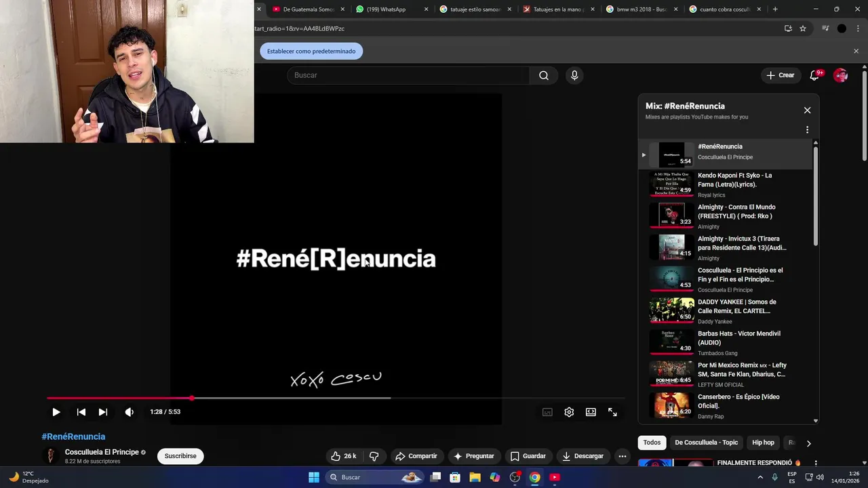Viewport: 868px width, 488px height.
Task: Dislike the #RenéRenuncia video
Action: [x=374, y=456]
